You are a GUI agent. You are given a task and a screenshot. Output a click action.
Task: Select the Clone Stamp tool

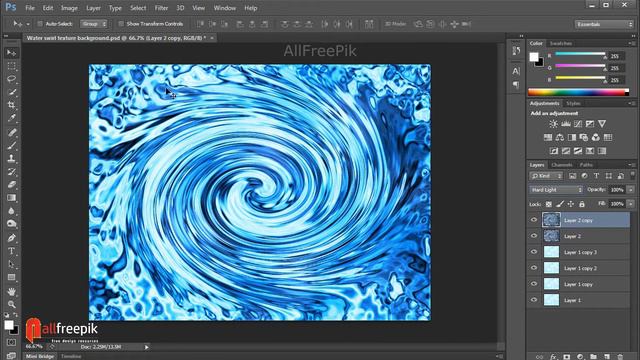pyautogui.click(x=11, y=158)
